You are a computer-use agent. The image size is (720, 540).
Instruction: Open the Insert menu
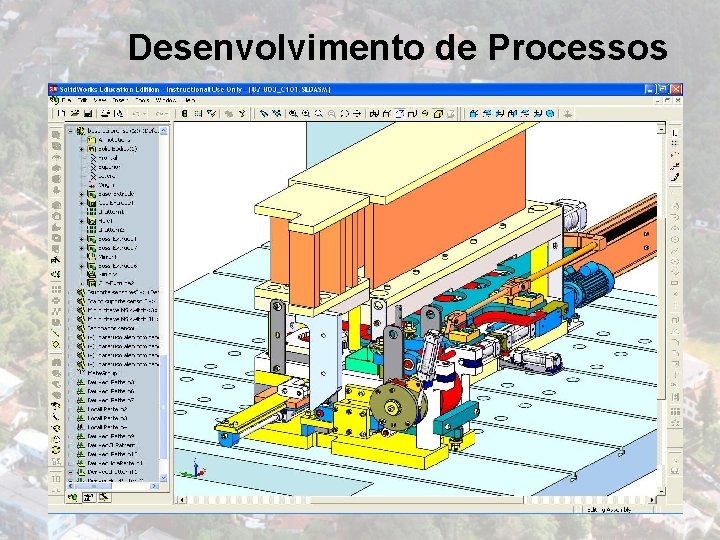(x=119, y=100)
